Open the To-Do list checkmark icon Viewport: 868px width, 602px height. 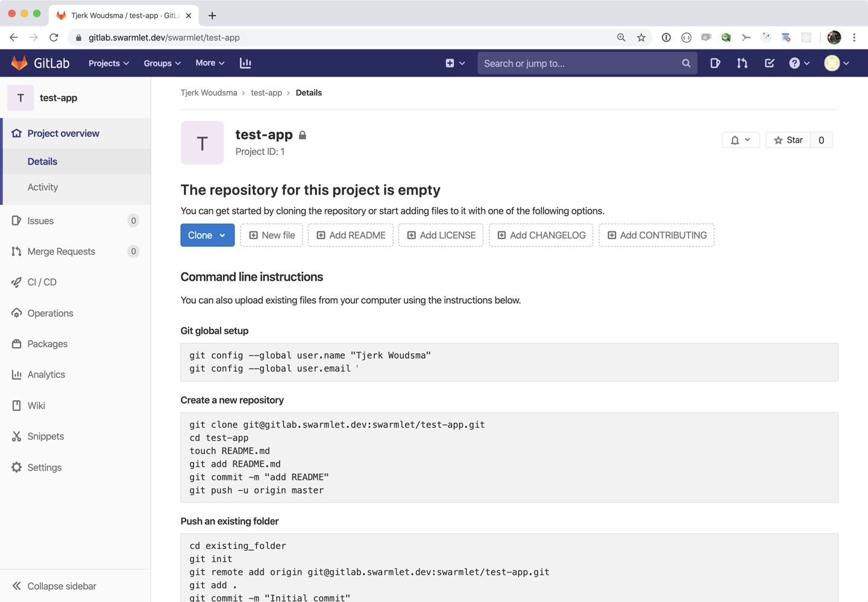pos(769,63)
